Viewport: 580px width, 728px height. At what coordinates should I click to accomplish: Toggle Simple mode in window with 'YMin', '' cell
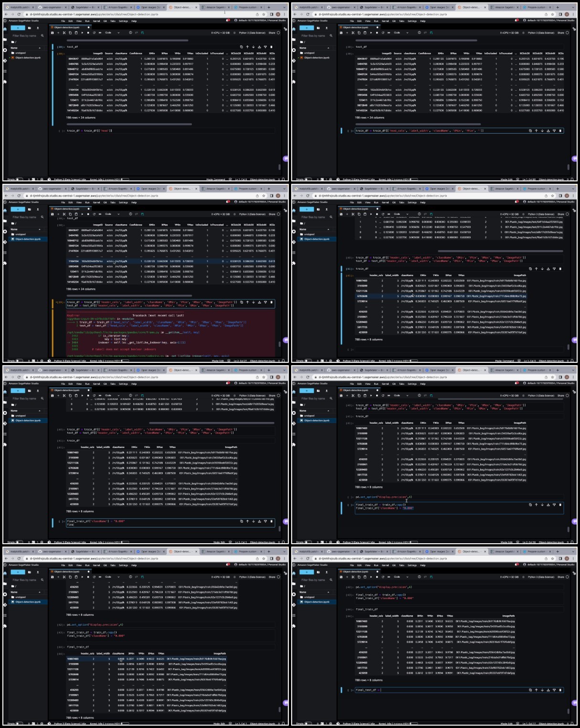pos(307,179)
